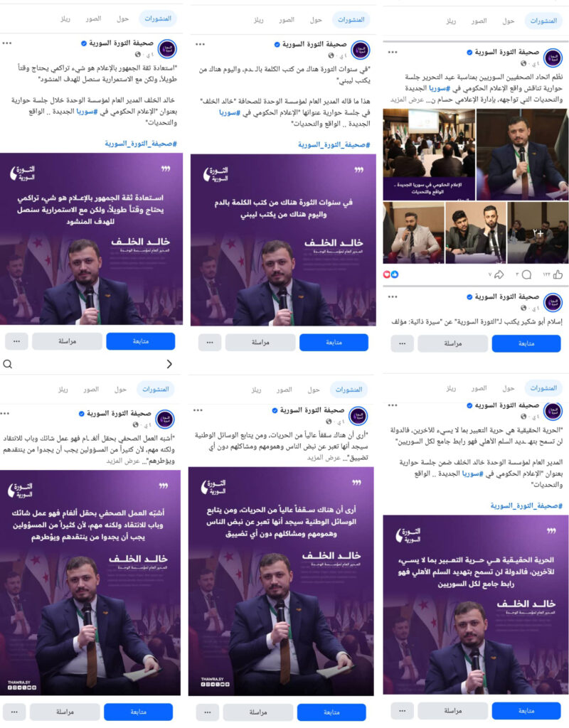
Task: Open #صحيفة_الثورة_السورية hashtag in 'في سنوات الثورة' post
Action: (334, 145)
